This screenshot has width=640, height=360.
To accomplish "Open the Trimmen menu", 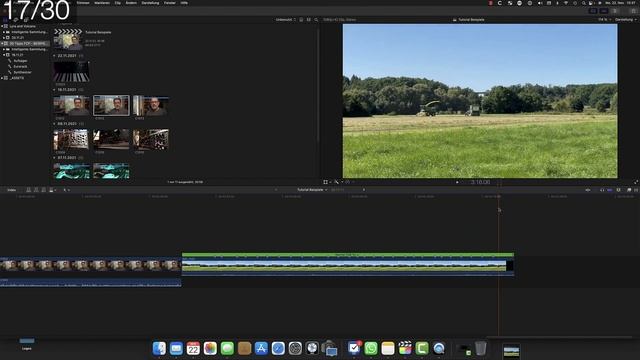I will 83,3.
